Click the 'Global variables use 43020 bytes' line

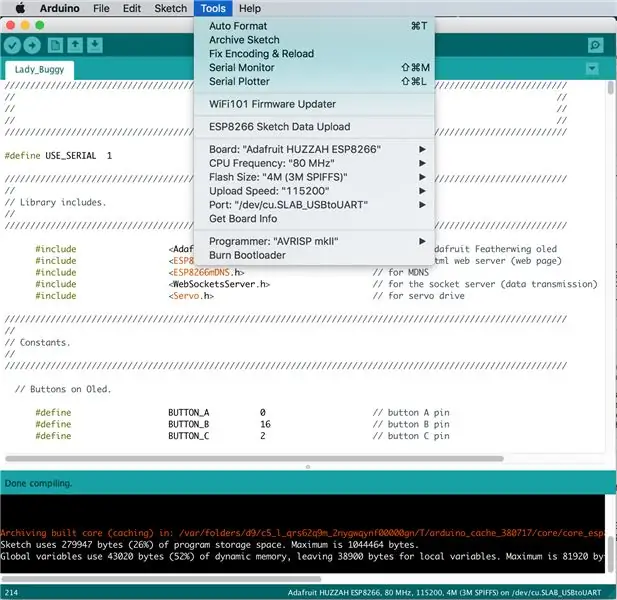(302, 556)
